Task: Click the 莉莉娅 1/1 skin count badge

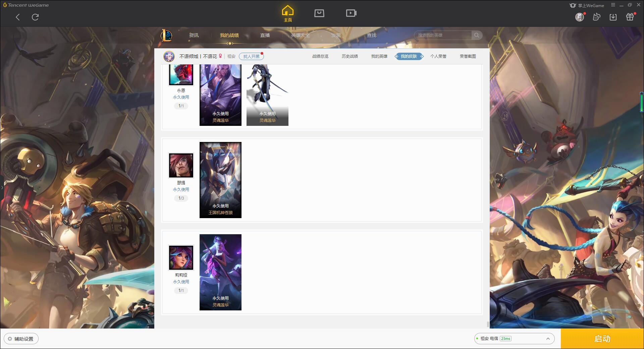Action: click(181, 291)
